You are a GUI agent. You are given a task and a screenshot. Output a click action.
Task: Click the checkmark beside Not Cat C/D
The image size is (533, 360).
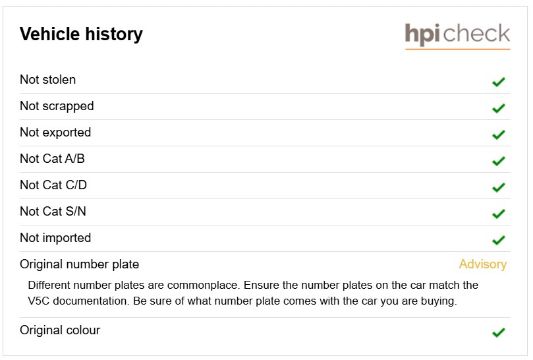[499, 187]
